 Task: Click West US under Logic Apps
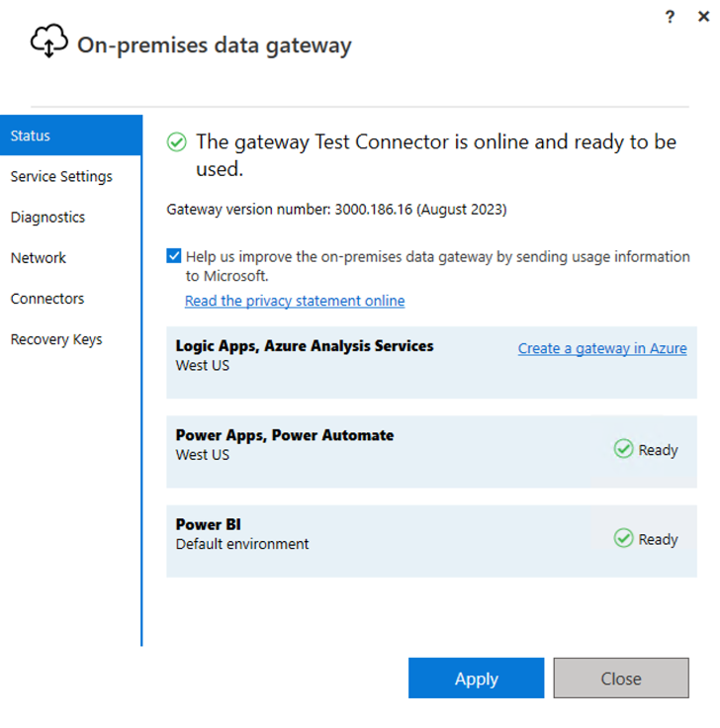tap(203, 366)
